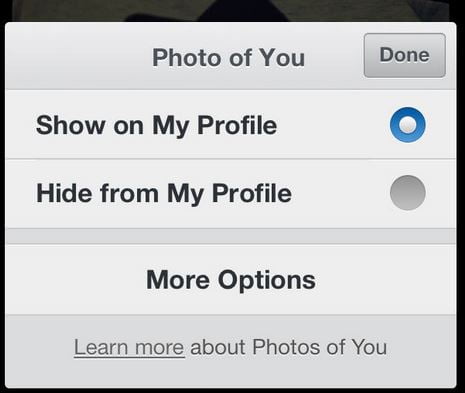Click the blue selected radio indicator
465x393 pixels.
pyautogui.click(x=407, y=125)
